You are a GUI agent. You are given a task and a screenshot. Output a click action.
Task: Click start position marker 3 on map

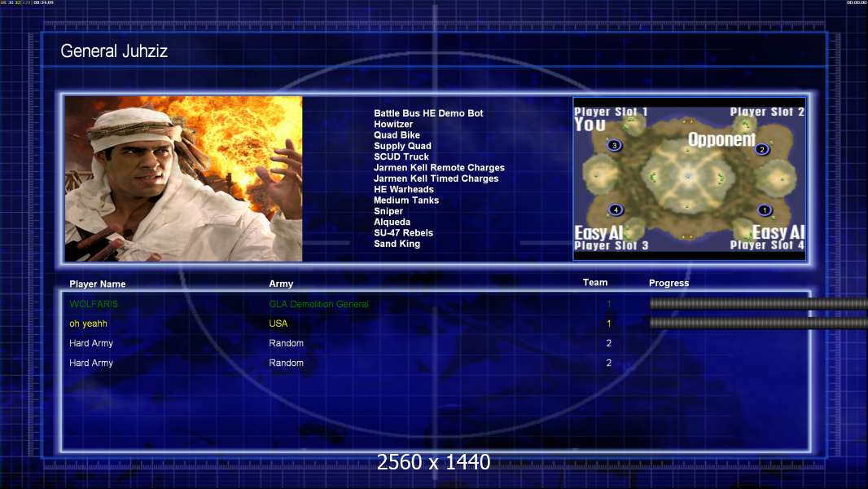point(614,146)
